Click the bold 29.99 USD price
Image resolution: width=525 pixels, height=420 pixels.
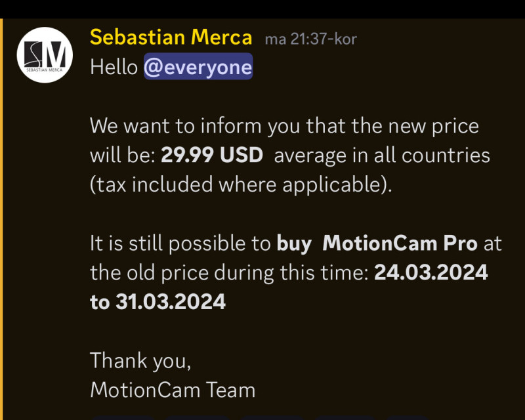212,156
